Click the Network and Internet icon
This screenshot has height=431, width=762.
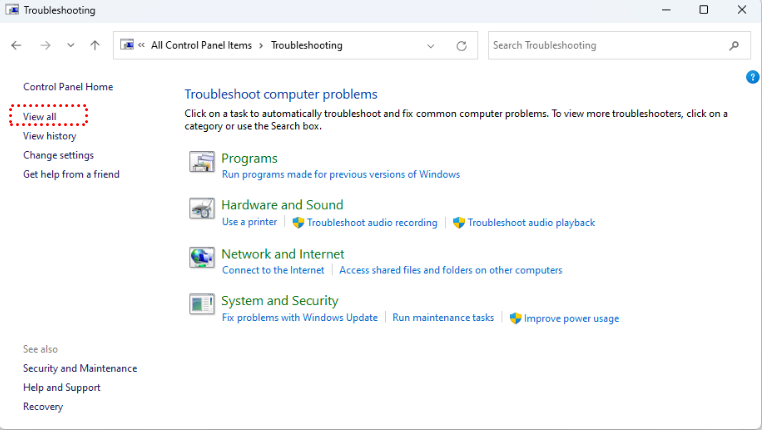202,258
